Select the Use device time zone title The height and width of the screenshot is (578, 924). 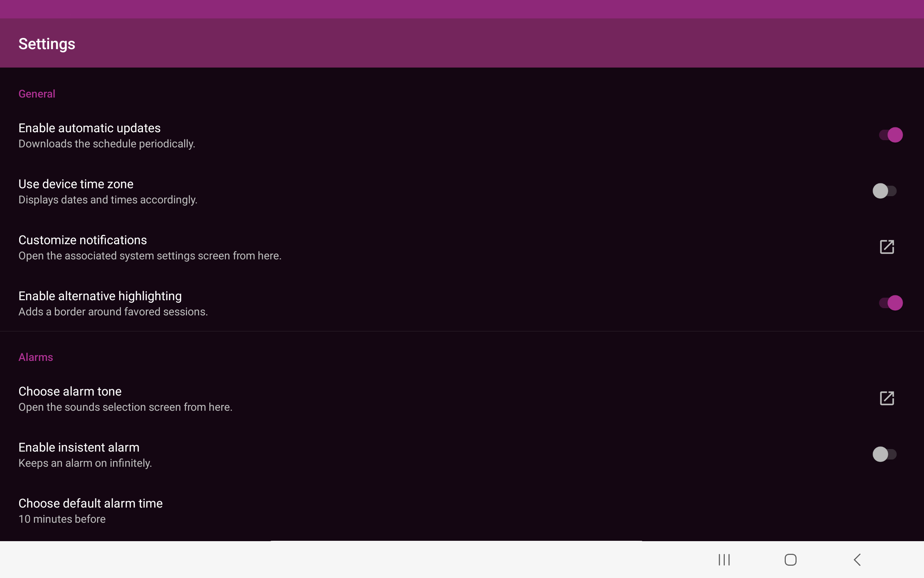76,184
